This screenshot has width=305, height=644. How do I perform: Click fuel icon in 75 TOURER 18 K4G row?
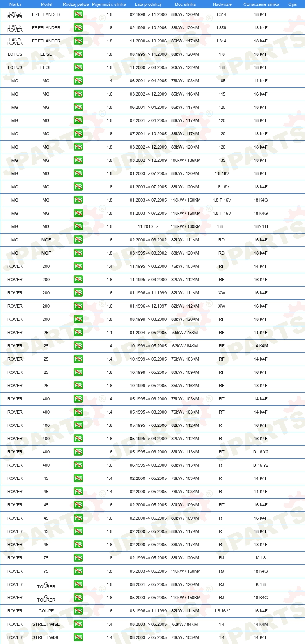78,598
